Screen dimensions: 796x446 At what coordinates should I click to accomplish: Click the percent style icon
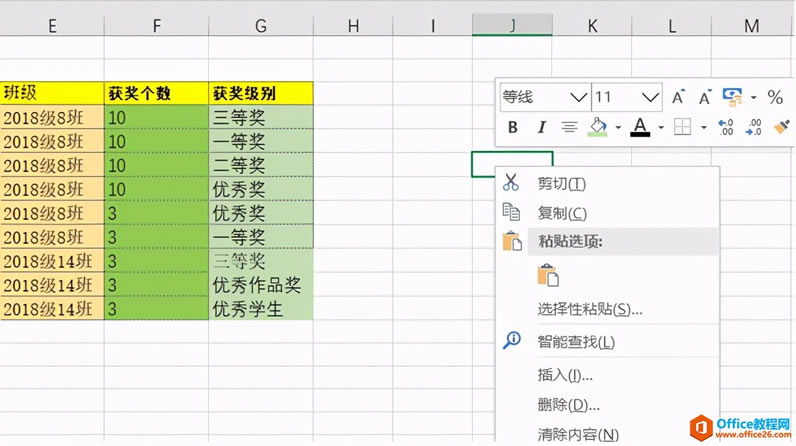(x=775, y=97)
